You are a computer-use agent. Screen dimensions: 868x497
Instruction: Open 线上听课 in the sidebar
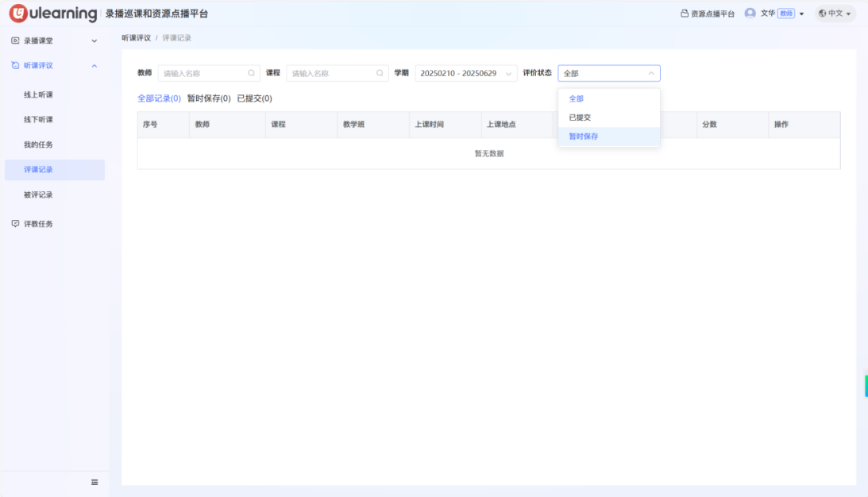coord(38,94)
